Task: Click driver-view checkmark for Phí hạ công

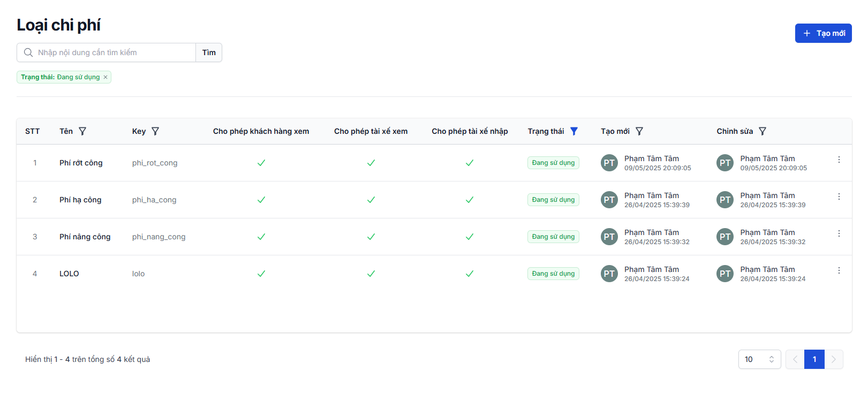Action: [371, 200]
